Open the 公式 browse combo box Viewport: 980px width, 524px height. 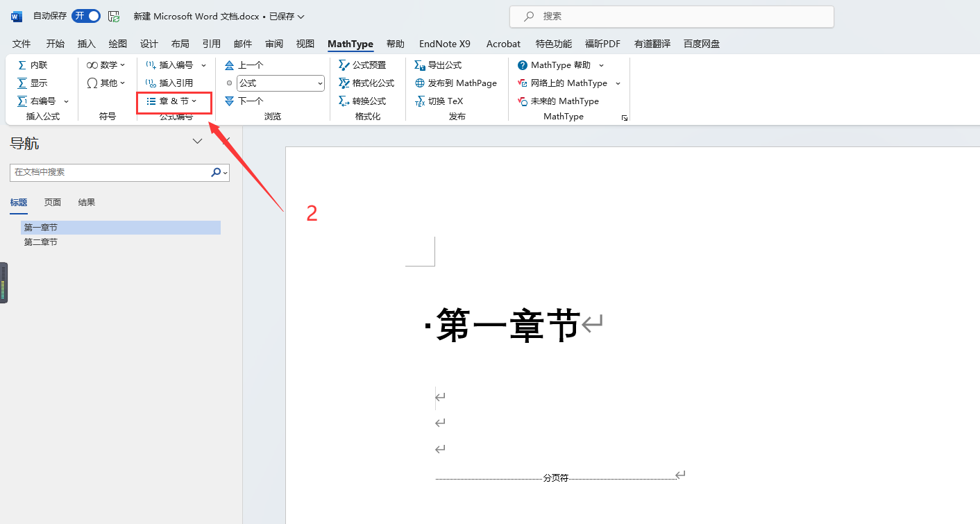(280, 83)
